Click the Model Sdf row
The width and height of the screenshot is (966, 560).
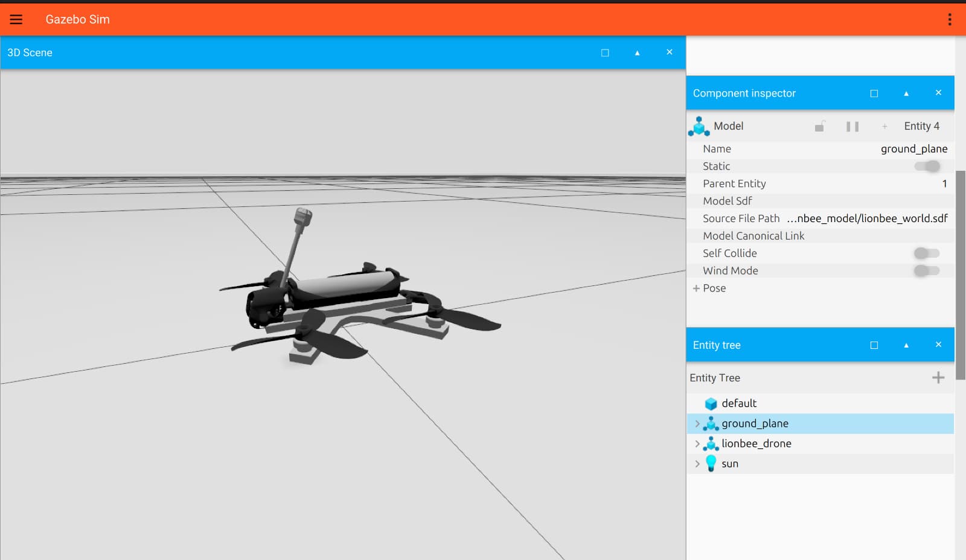(x=820, y=201)
